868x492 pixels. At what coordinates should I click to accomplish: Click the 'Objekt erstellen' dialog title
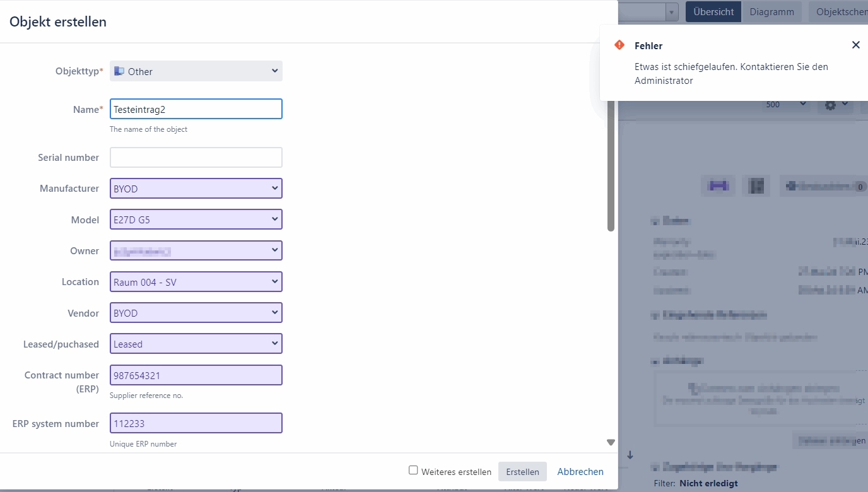tap(58, 22)
